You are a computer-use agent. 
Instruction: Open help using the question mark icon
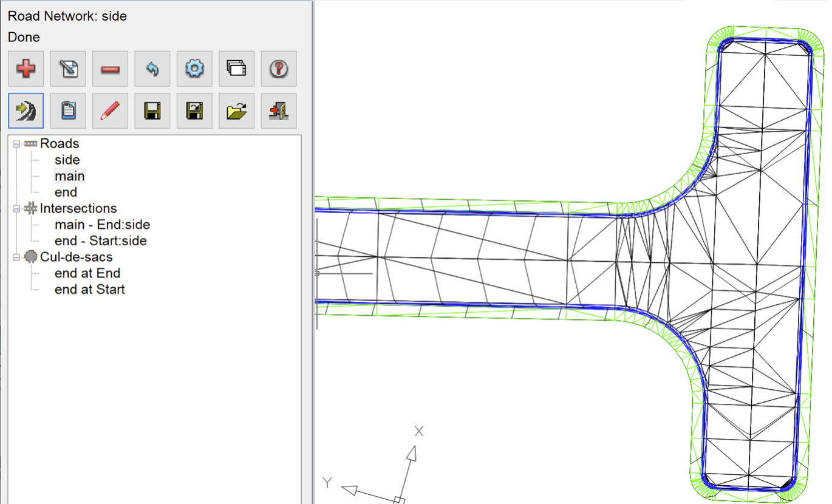(278, 68)
